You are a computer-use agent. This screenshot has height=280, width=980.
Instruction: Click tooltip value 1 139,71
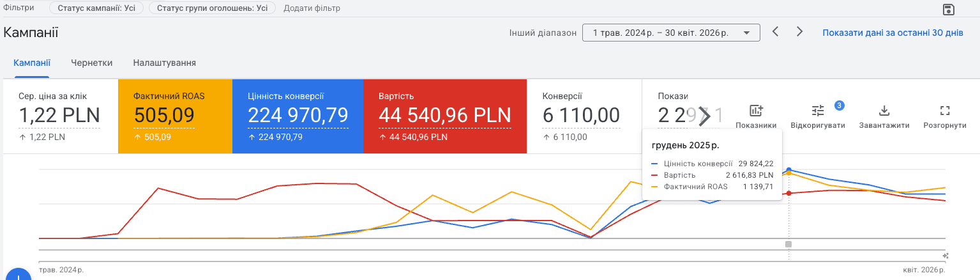coord(758,186)
